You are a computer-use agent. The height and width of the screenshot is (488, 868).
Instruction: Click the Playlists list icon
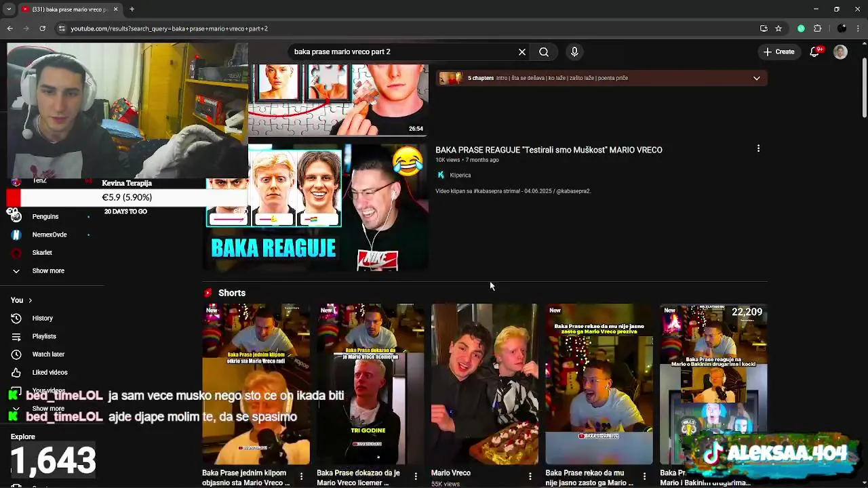pyautogui.click(x=16, y=336)
